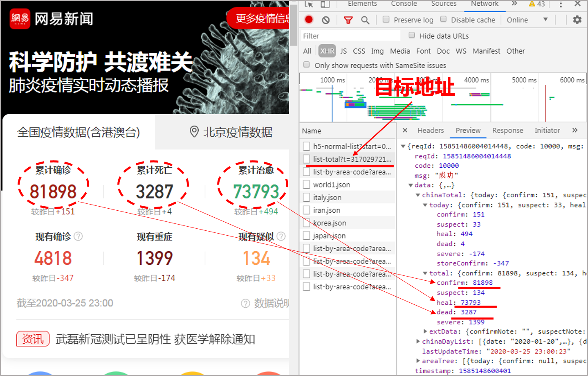Viewport: 588px width, 376px height.
Task: Collapse the chinaTotal node
Action: (x=418, y=195)
